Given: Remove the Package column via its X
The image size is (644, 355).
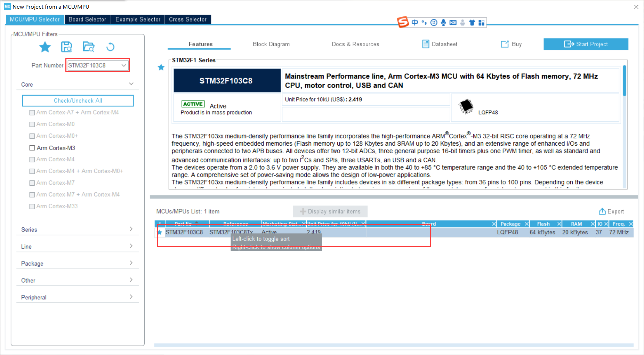Looking at the screenshot, I should coord(527,224).
